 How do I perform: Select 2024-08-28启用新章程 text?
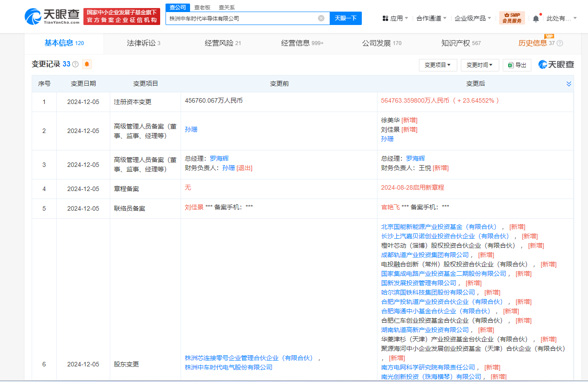point(413,187)
